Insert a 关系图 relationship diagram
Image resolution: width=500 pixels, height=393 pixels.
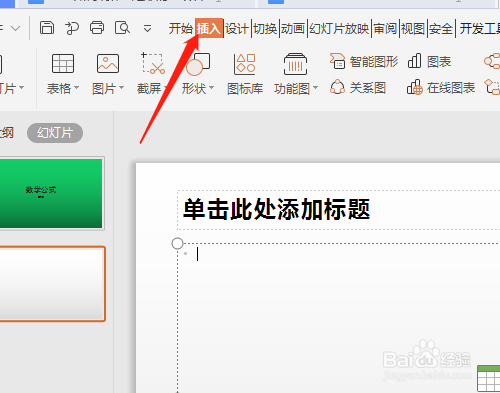(358, 88)
